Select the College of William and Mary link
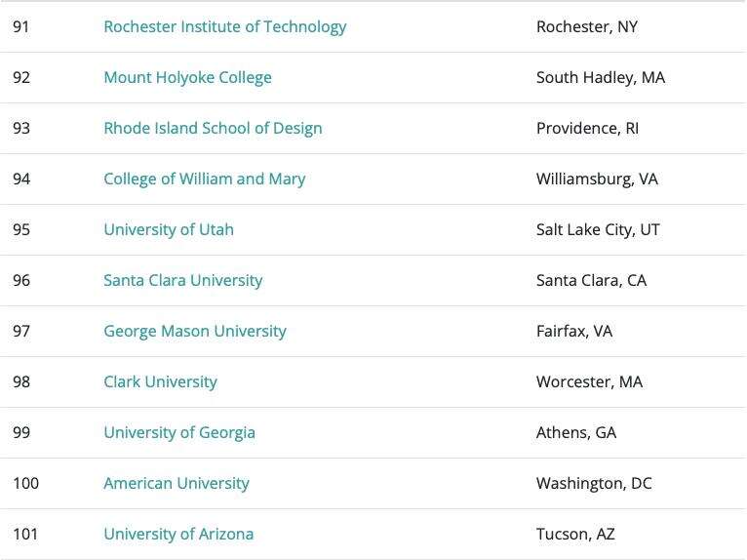The image size is (747, 560). click(204, 180)
